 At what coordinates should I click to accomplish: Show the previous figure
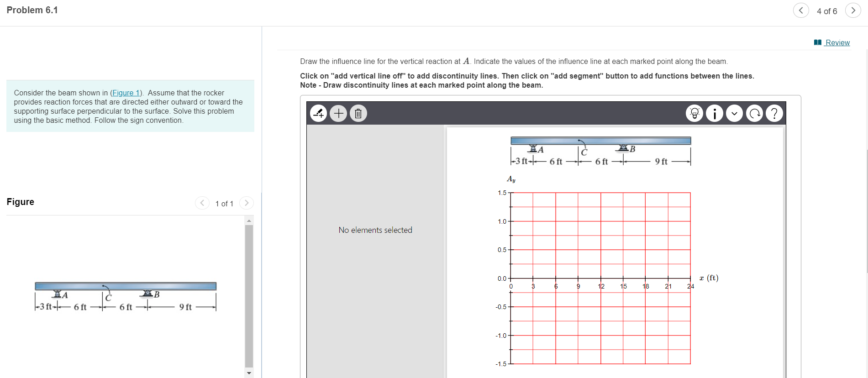coord(202,203)
